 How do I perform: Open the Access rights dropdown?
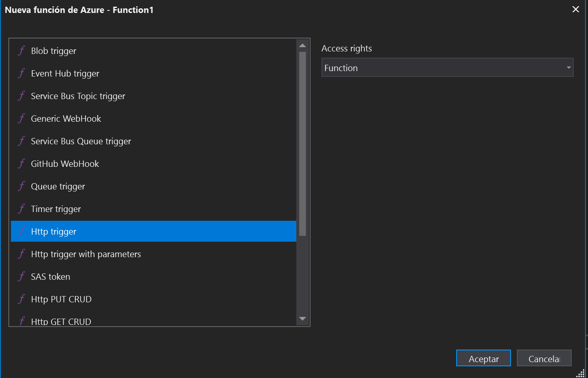(447, 67)
